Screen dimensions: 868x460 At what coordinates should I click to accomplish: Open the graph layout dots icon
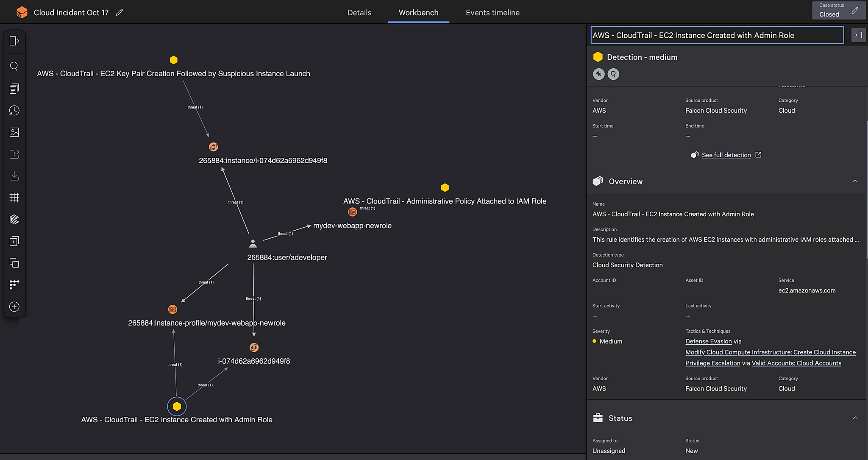pos(14,284)
